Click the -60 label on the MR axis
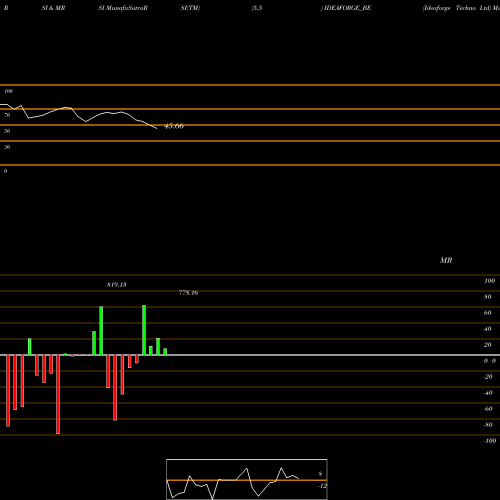 tap(488, 409)
